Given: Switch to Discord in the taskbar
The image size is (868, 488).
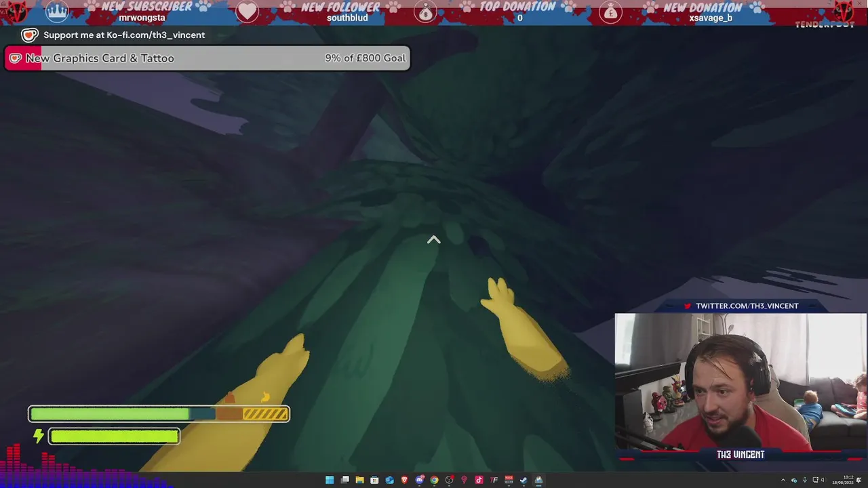Looking at the screenshot, I should click(x=420, y=480).
